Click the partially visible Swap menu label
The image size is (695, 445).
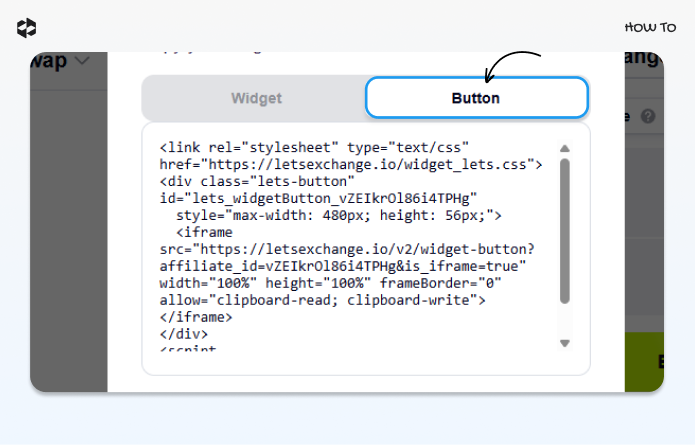[x=49, y=61]
